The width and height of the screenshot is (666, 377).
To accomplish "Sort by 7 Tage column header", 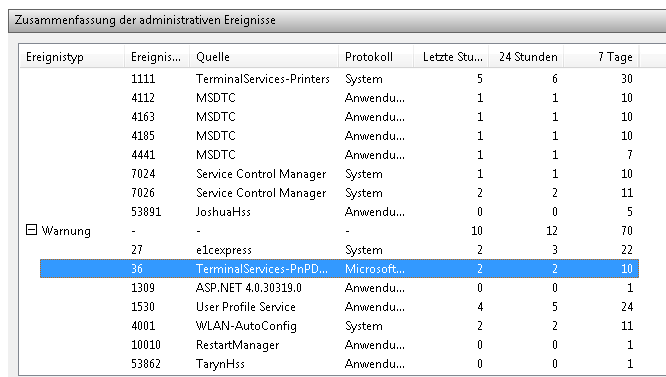I will (601, 57).
